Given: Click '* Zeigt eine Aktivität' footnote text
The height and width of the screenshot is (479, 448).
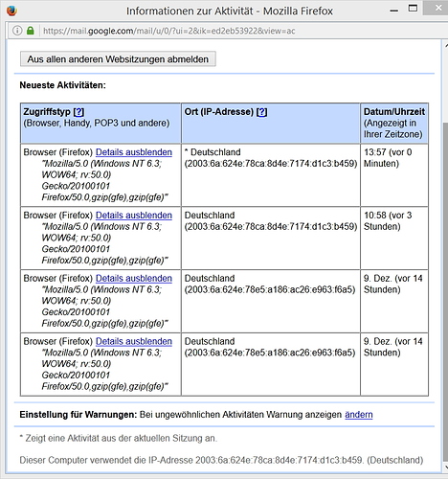Looking at the screenshot, I should (119, 438).
